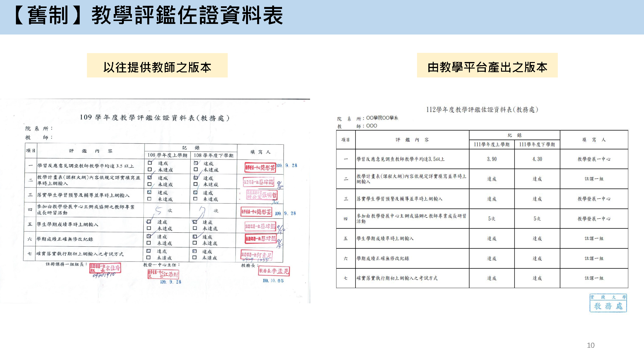Select the label 由教學平台產出之版本

click(487, 67)
